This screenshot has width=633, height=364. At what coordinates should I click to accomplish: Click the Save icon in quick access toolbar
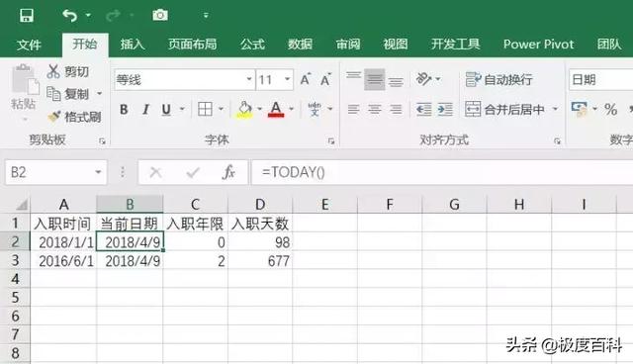[x=27, y=16]
